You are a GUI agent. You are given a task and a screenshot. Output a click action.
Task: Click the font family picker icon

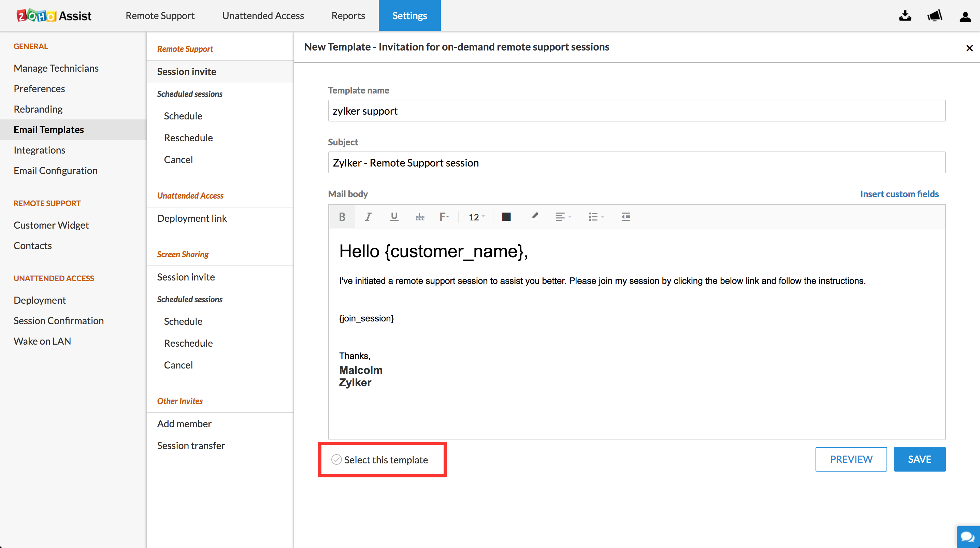point(444,216)
